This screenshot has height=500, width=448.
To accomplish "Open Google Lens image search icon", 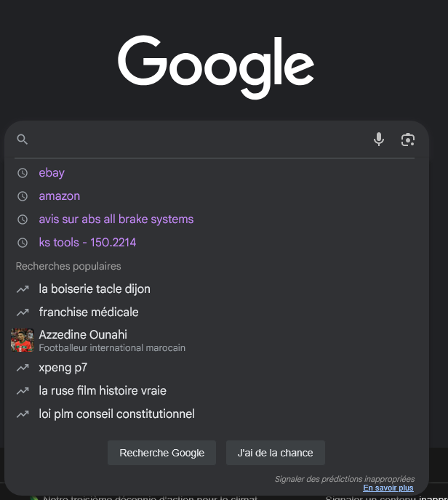I will (408, 140).
